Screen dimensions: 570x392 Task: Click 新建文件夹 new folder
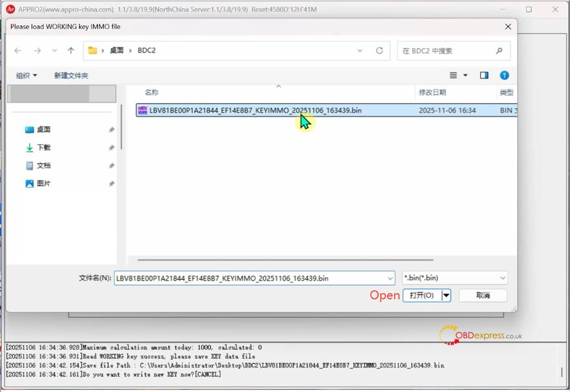pyautogui.click(x=71, y=75)
